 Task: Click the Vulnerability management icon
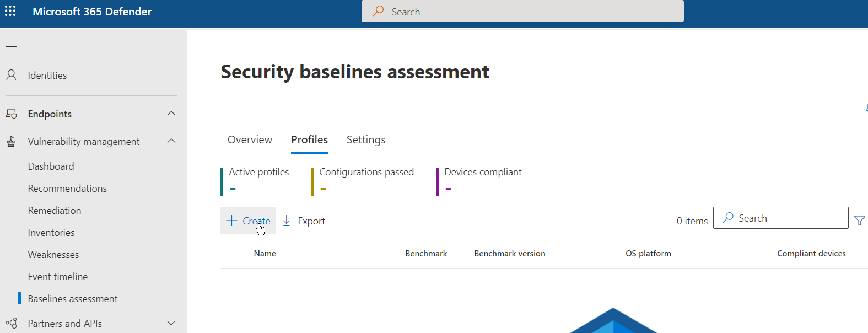coord(11,142)
